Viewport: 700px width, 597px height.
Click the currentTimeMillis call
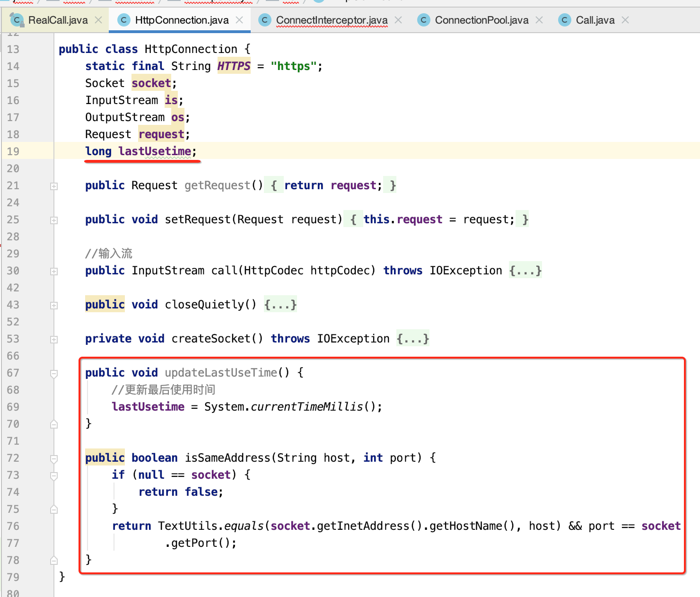[307, 407]
